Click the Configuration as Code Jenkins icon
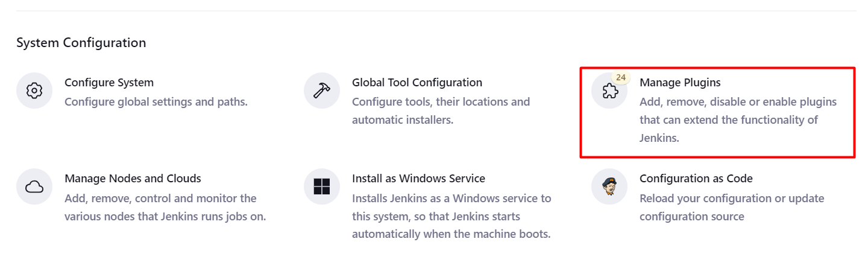This screenshot has width=868, height=265. click(609, 187)
